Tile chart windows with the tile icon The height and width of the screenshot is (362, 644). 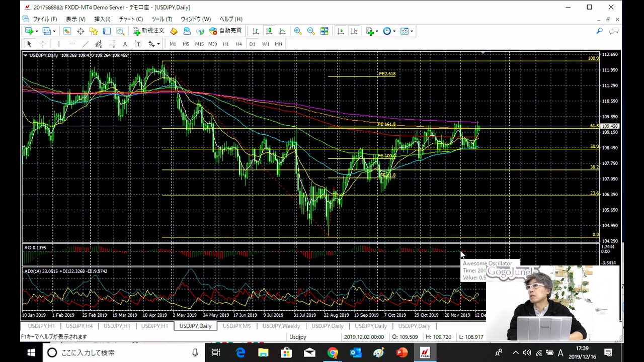[325, 31]
